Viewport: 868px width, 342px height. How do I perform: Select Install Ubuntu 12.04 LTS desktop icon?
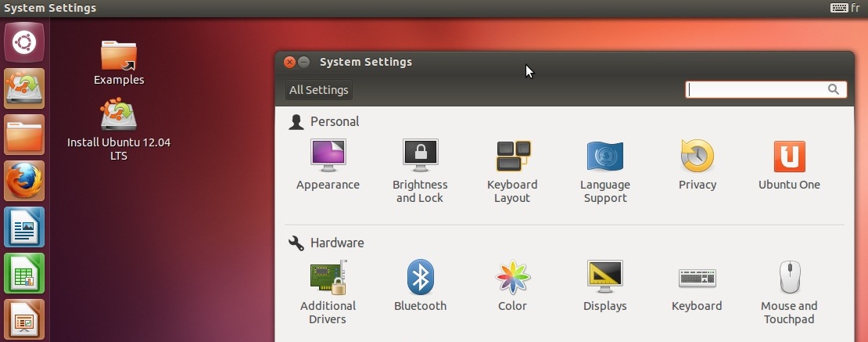click(x=118, y=130)
